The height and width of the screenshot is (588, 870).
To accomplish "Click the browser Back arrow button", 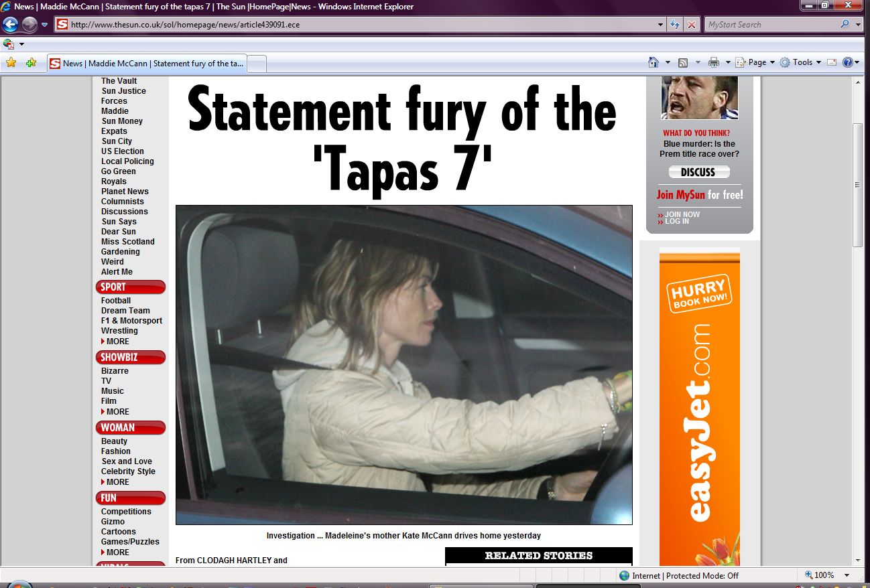I will tap(10, 25).
